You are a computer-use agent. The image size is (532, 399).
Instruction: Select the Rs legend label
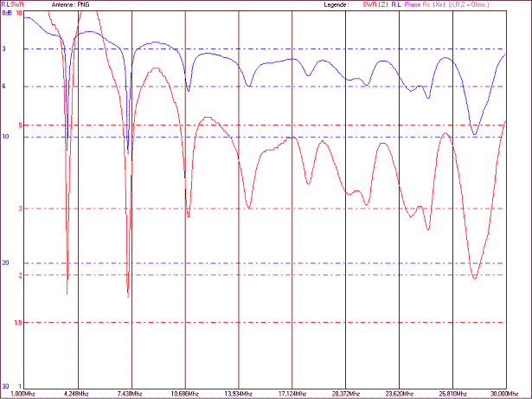point(427,4)
